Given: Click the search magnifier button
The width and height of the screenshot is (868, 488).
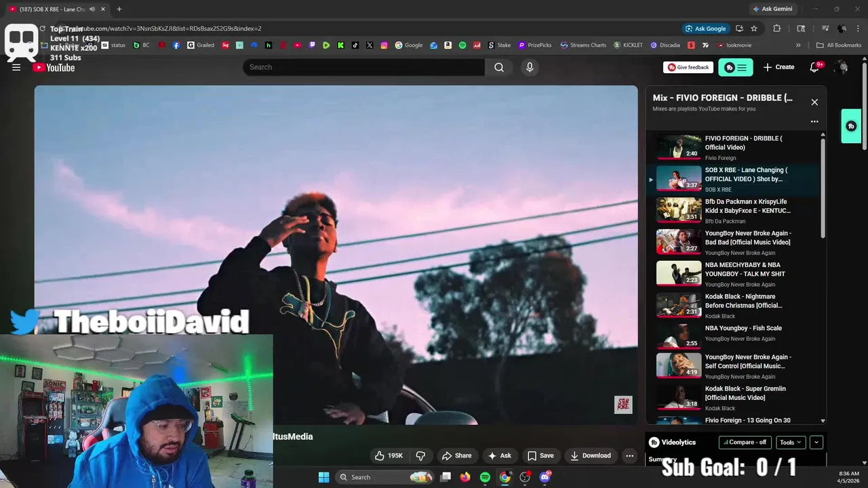Looking at the screenshot, I should coord(499,67).
